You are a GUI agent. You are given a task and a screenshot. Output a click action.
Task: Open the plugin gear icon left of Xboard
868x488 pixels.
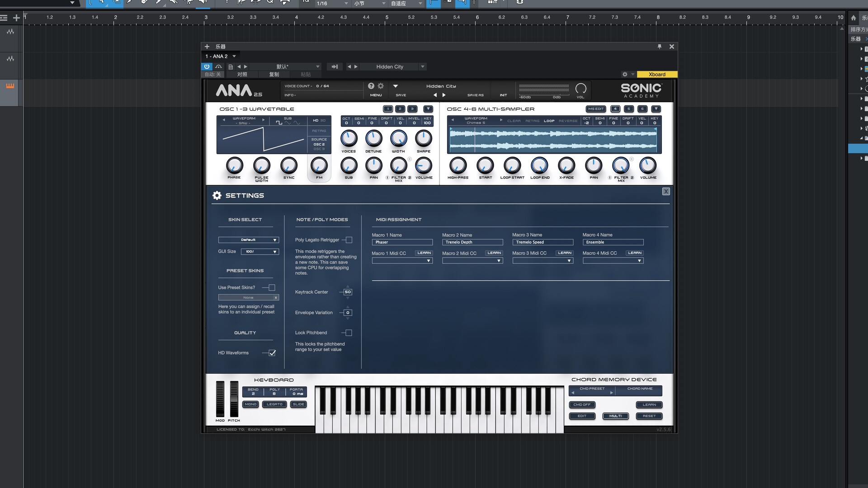coord(625,75)
